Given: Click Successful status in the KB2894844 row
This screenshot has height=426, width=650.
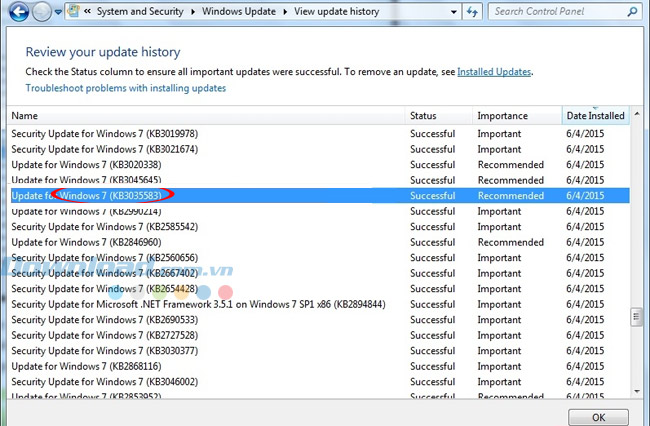Looking at the screenshot, I should pos(432,304).
